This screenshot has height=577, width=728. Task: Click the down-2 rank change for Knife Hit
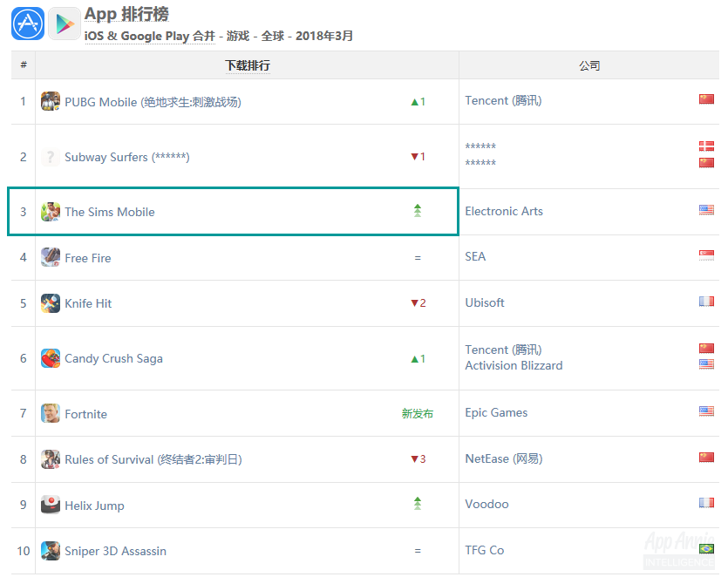418,303
